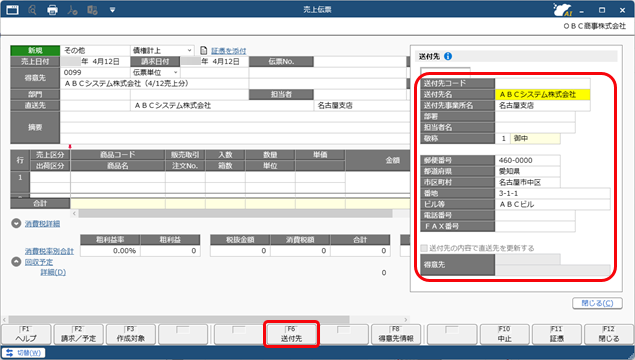The image size is (635, 360).
Task: Click the 市区町村 field showing 名古屋市中区
Action: tap(528, 182)
